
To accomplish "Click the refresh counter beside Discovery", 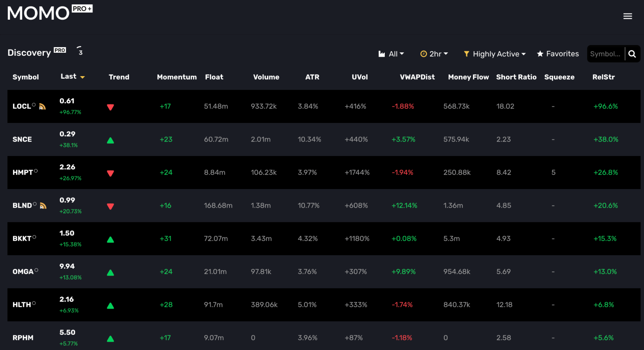I will tap(80, 51).
